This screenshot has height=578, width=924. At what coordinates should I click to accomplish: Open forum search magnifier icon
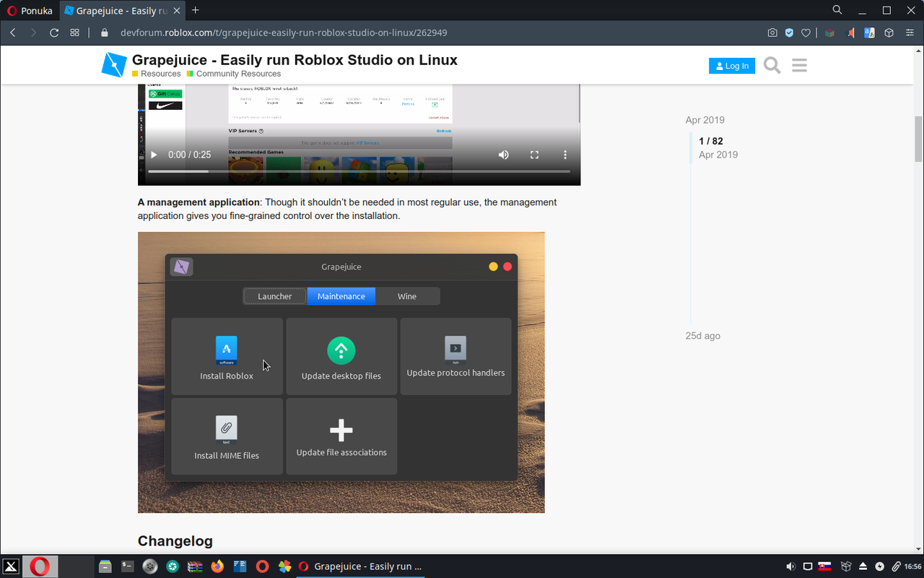[x=772, y=66]
